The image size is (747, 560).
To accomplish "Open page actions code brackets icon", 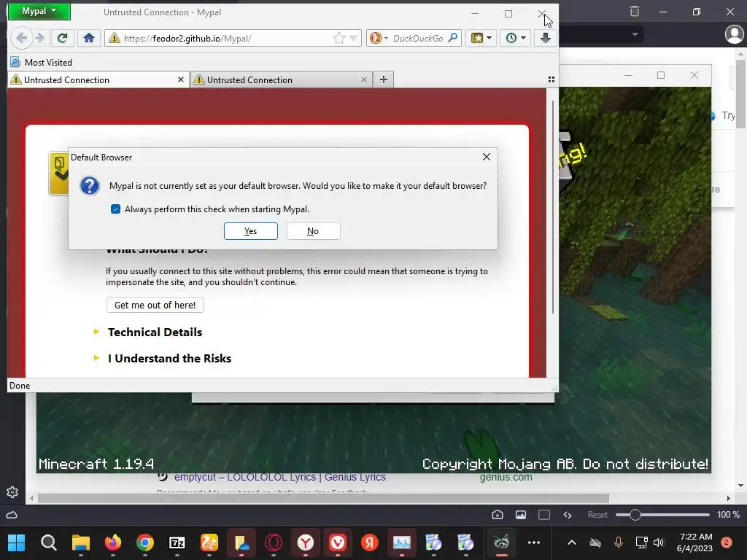I will point(567,515).
